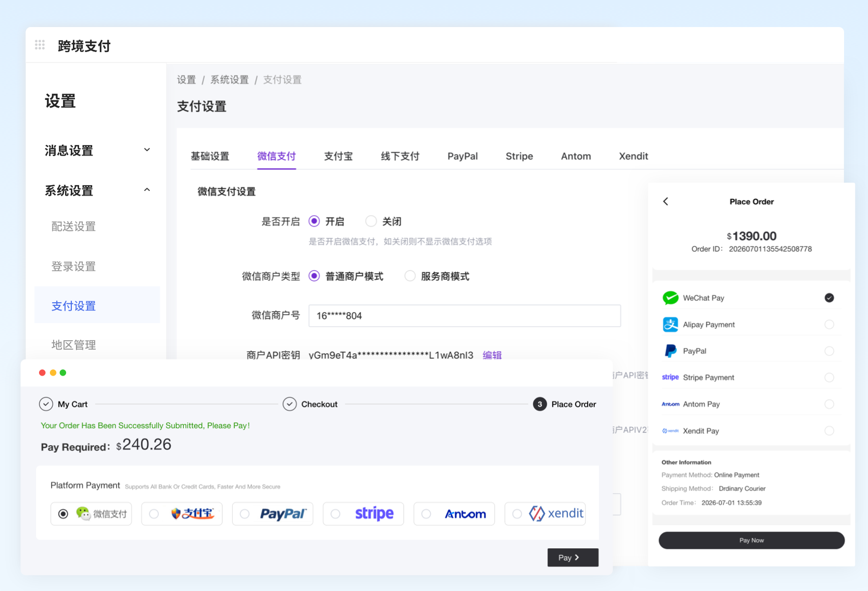The width and height of the screenshot is (868, 591).
Task: Select xendit radio in Platform Payment
Action: [517, 514]
